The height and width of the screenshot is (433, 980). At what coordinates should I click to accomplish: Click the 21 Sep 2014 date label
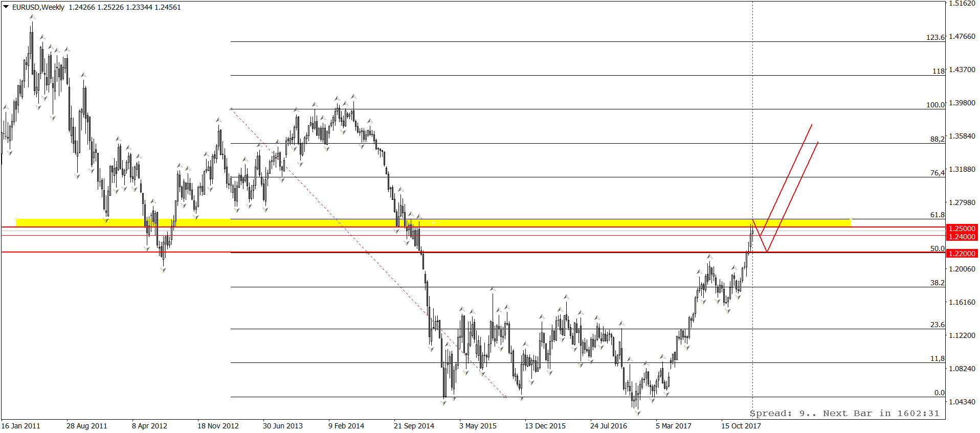414,426
